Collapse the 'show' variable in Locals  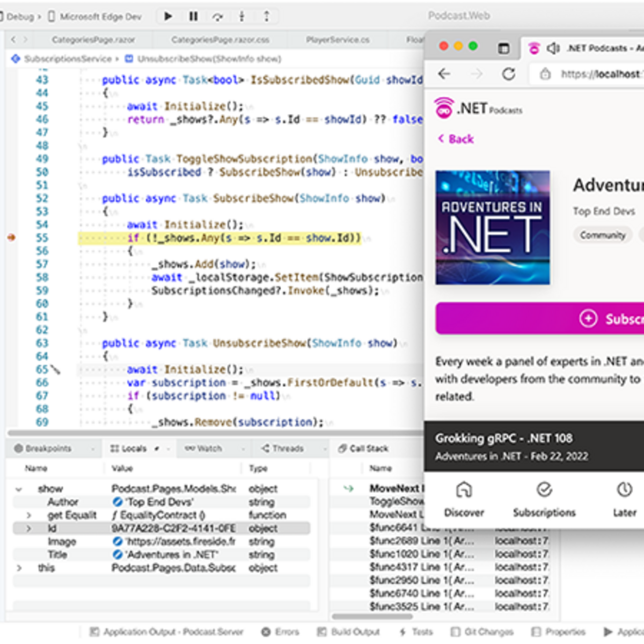(x=19, y=488)
